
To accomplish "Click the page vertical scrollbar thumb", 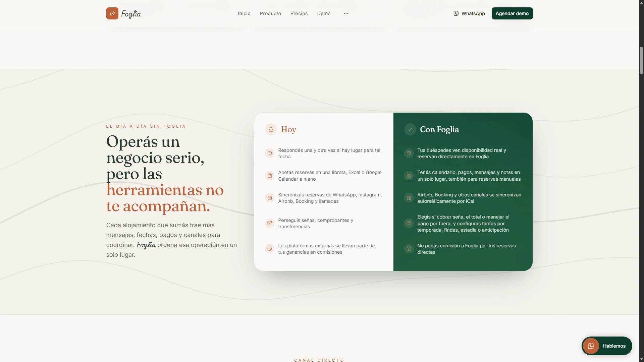I will pos(641,60).
